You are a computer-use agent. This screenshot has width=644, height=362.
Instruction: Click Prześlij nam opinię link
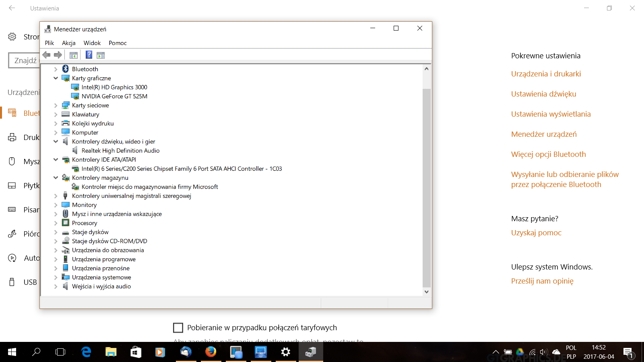542,281
